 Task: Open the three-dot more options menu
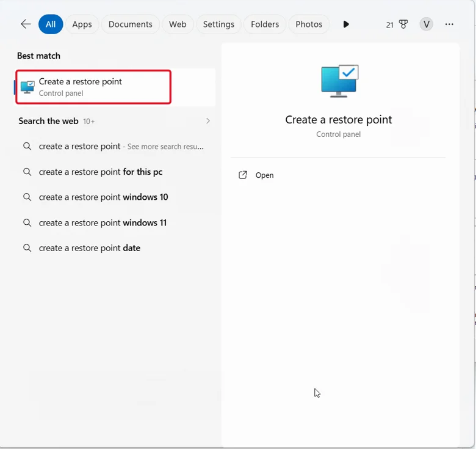pyautogui.click(x=449, y=24)
